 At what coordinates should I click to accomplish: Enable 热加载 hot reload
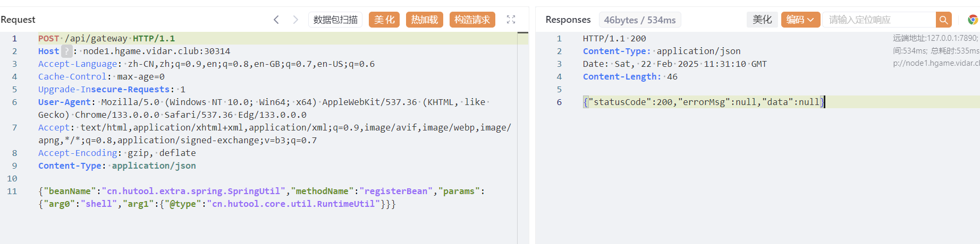[424, 20]
